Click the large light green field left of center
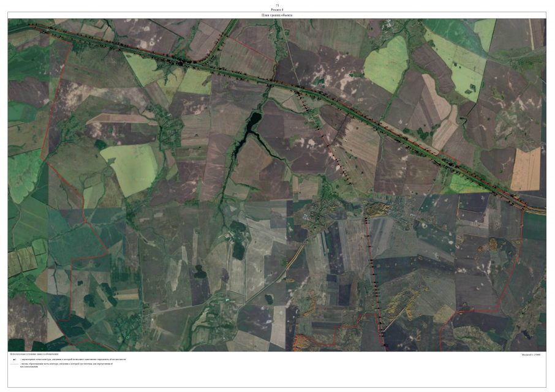 130,167
